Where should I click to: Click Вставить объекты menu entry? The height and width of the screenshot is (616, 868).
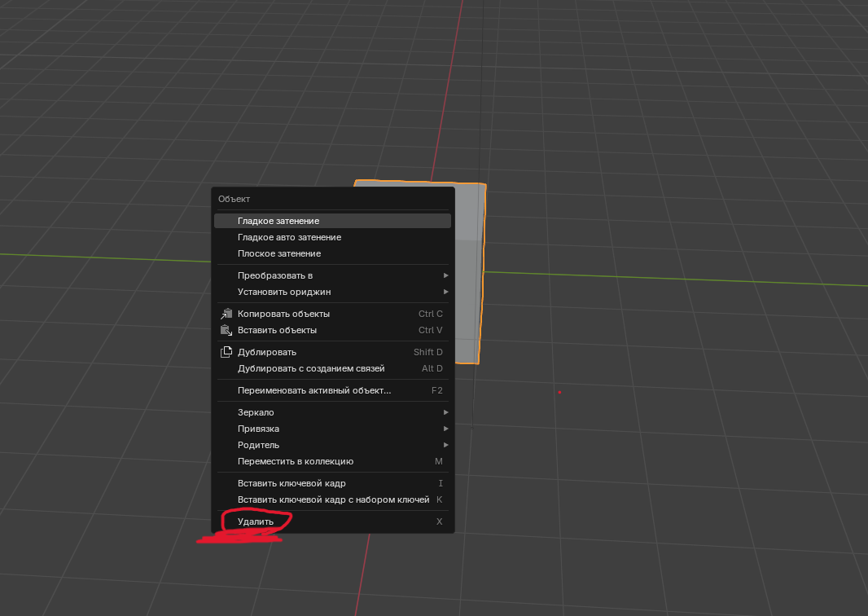click(332, 330)
